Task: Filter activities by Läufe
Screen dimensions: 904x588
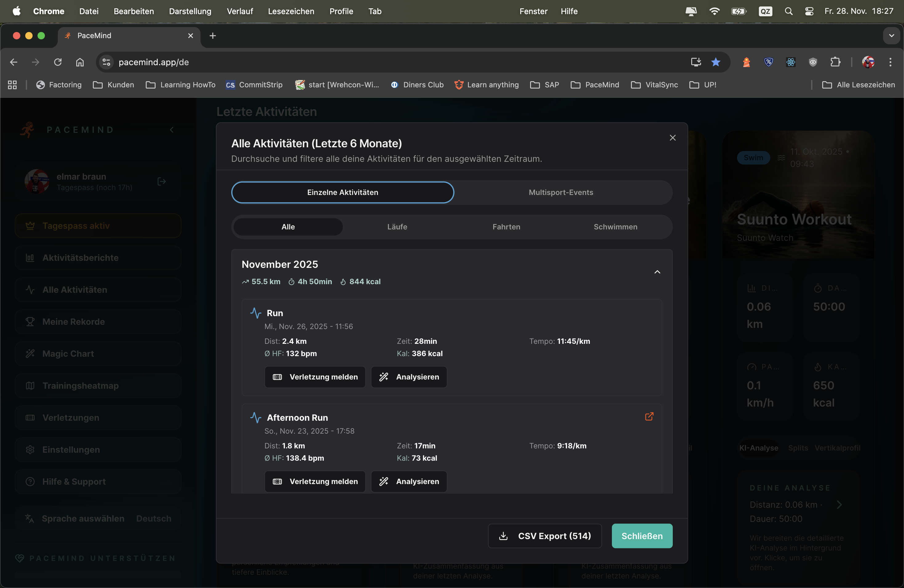Action: [397, 227]
